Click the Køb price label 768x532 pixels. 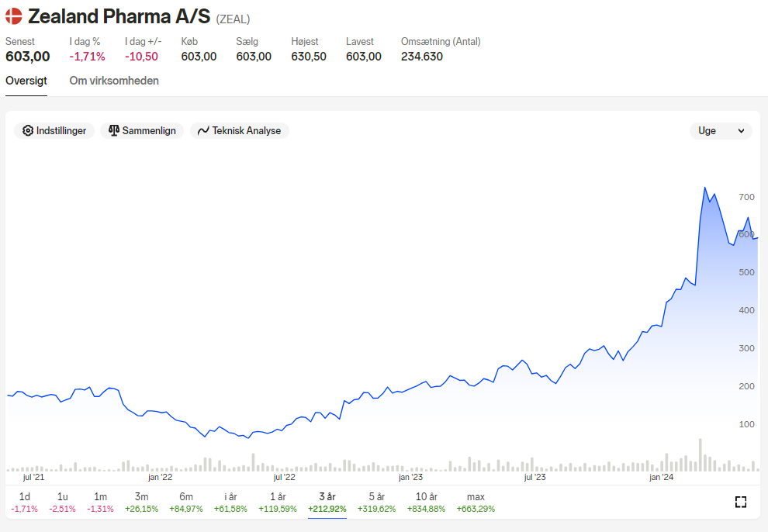coord(189,42)
